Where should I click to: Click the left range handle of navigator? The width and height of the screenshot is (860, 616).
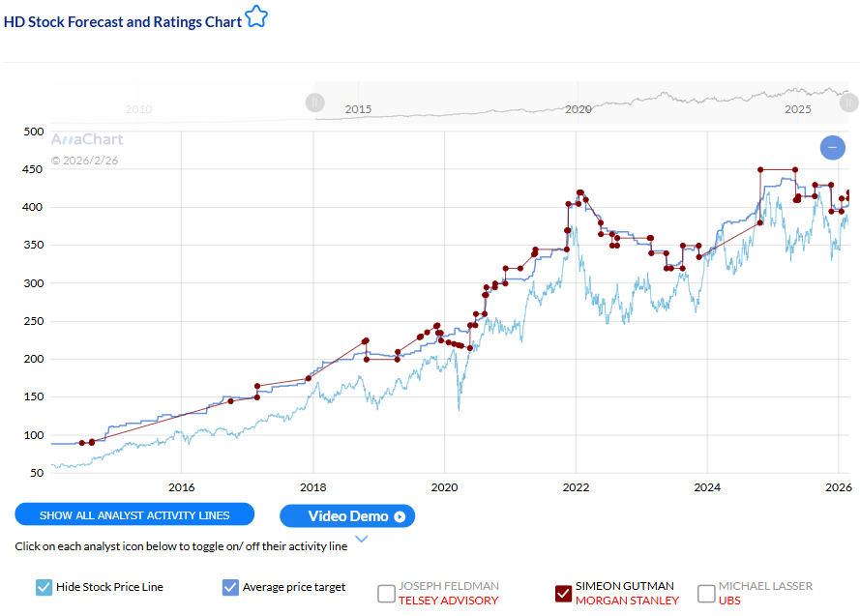click(x=314, y=103)
